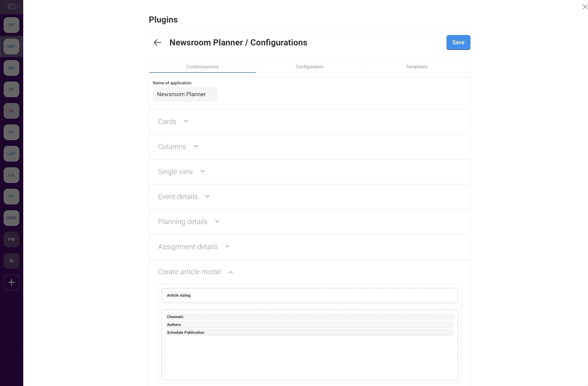Expand the Single view section
Image resolution: width=588 pixels, height=386 pixels.
click(x=181, y=172)
